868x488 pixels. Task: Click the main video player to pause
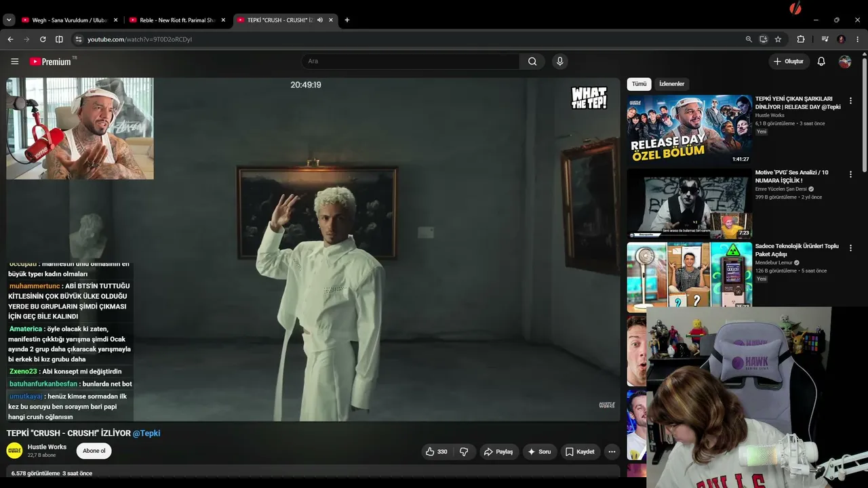[313, 249]
